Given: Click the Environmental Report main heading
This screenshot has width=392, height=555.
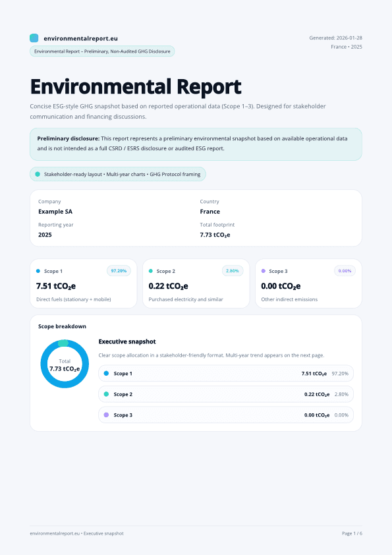Looking at the screenshot, I should coord(136,87).
